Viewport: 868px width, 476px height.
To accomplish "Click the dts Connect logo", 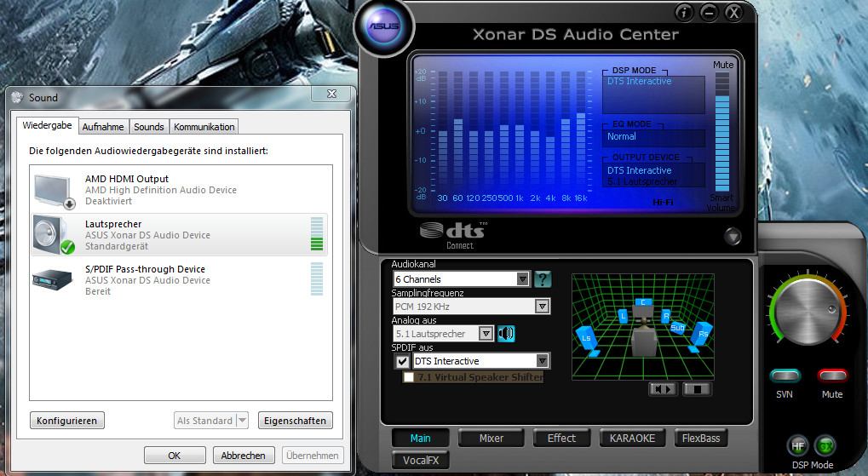I will click(454, 235).
